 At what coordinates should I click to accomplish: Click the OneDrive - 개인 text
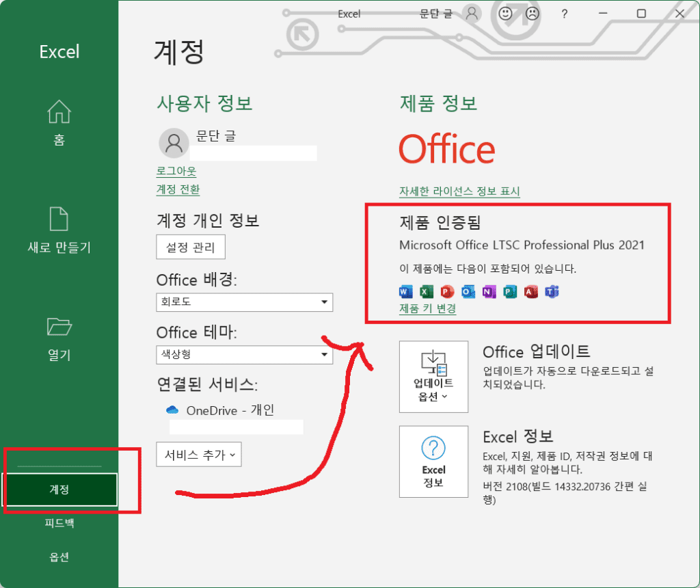click(x=230, y=410)
